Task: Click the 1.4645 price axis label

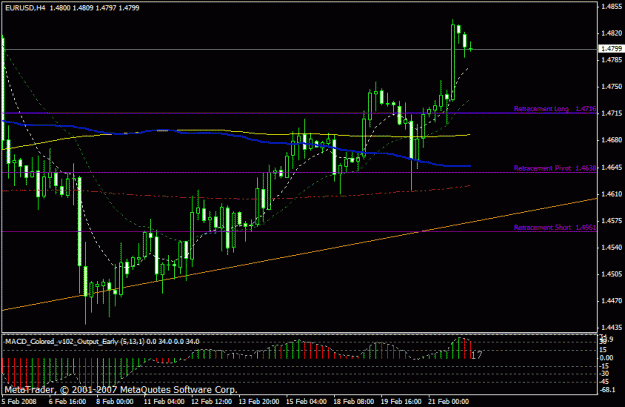Action: coord(611,167)
